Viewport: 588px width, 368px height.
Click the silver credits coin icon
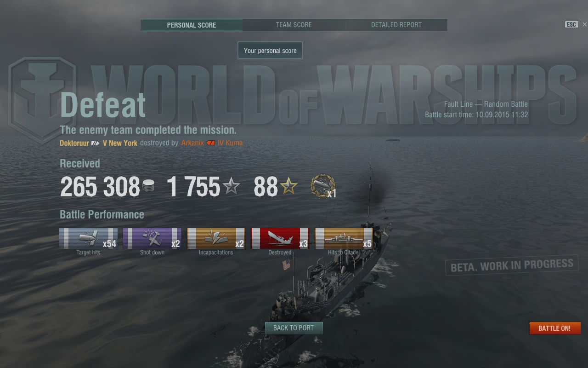148,186
